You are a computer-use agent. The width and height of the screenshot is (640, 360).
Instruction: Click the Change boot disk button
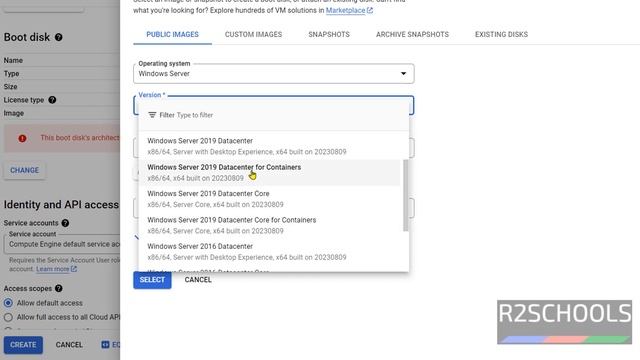point(24,171)
